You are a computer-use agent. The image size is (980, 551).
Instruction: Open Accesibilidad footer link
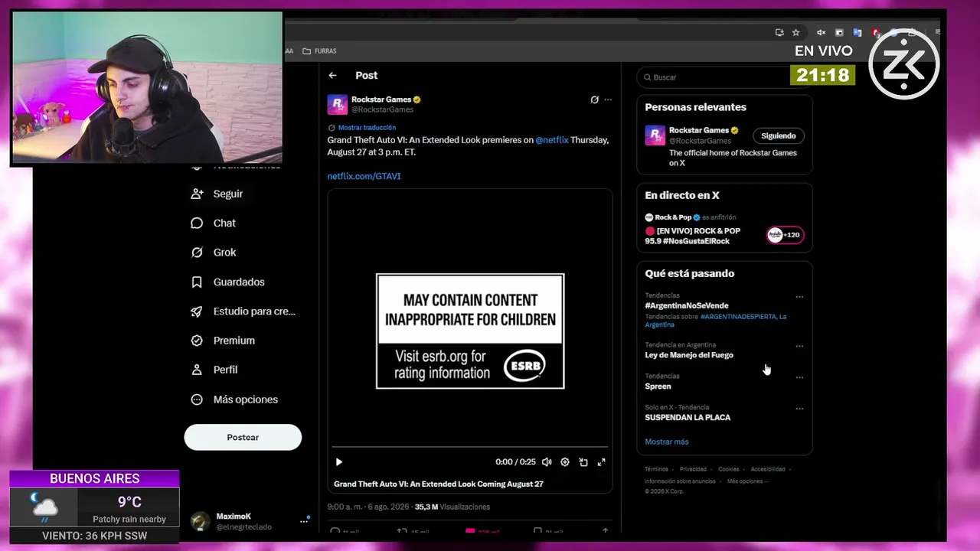768,469
